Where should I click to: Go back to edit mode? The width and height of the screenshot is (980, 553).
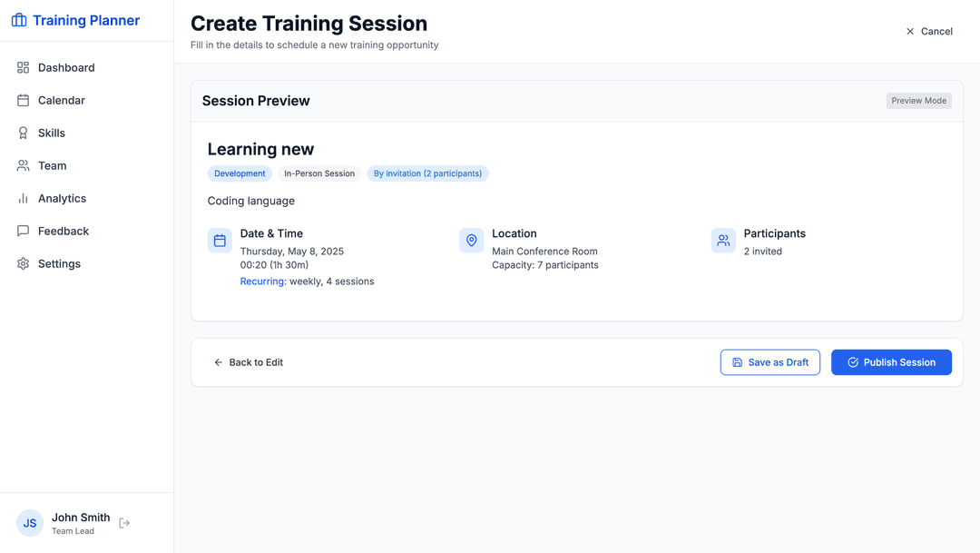(249, 361)
